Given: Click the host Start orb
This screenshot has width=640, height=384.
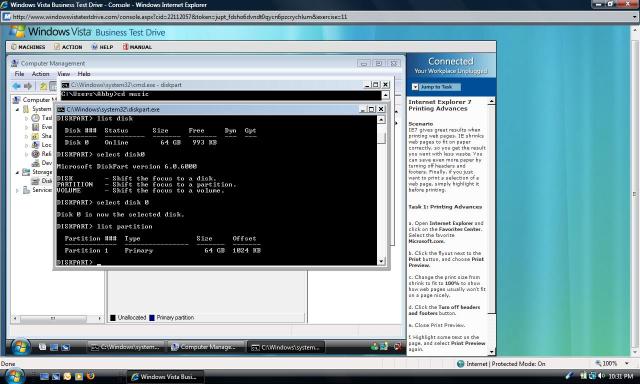Looking at the screenshot, I should [14, 376].
